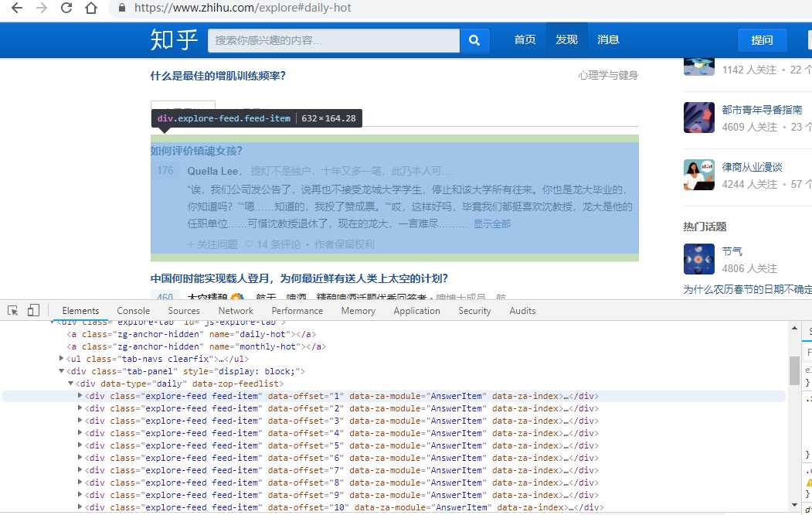Click the zhihu.com URL in the address bar
This screenshot has width=812, height=515.
243,8
